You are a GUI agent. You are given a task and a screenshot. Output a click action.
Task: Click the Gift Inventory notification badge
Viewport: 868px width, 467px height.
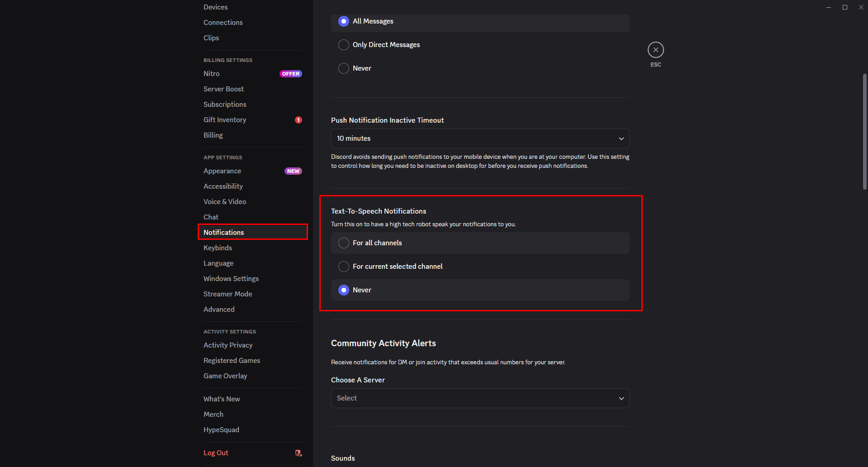pos(299,119)
